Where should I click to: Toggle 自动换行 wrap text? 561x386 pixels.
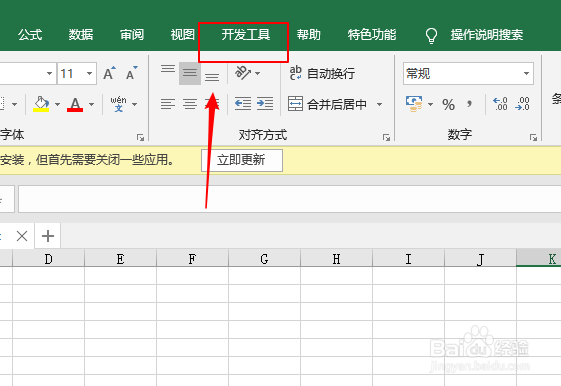point(322,73)
